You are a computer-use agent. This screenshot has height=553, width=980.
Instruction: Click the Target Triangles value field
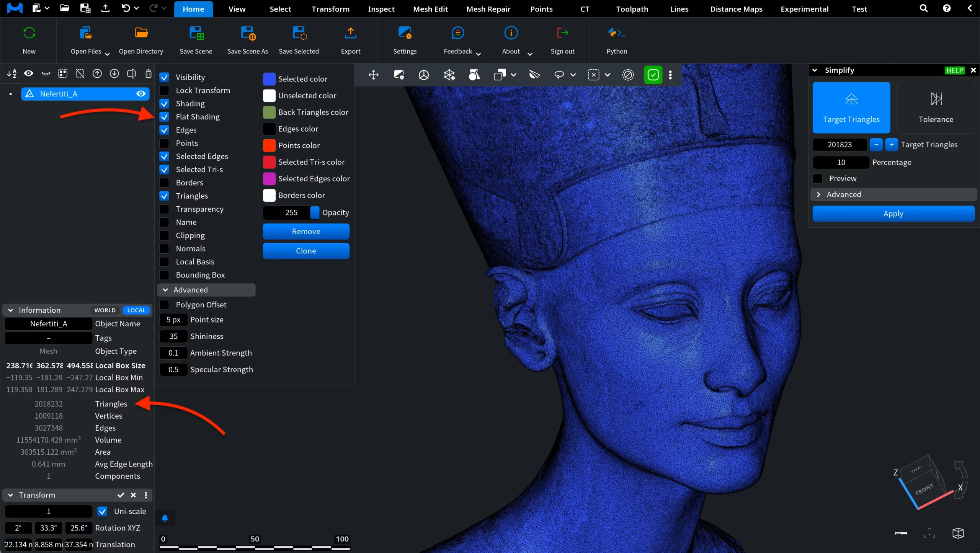point(840,145)
